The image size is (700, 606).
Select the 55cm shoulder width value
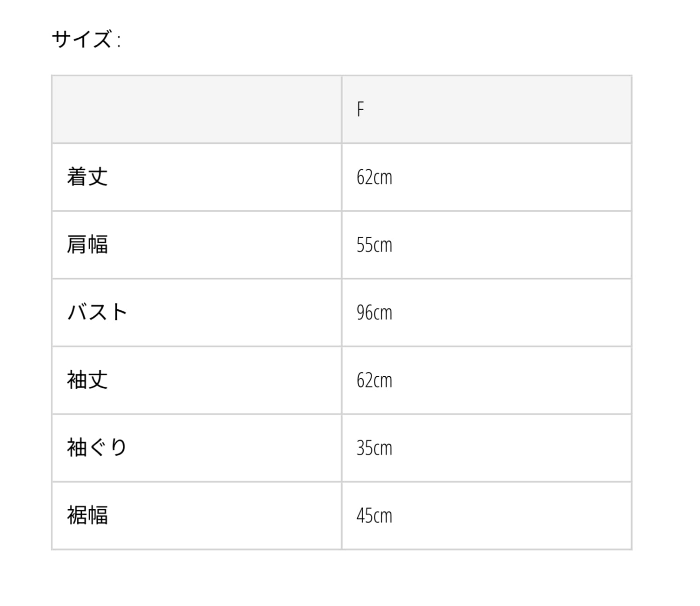(374, 245)
